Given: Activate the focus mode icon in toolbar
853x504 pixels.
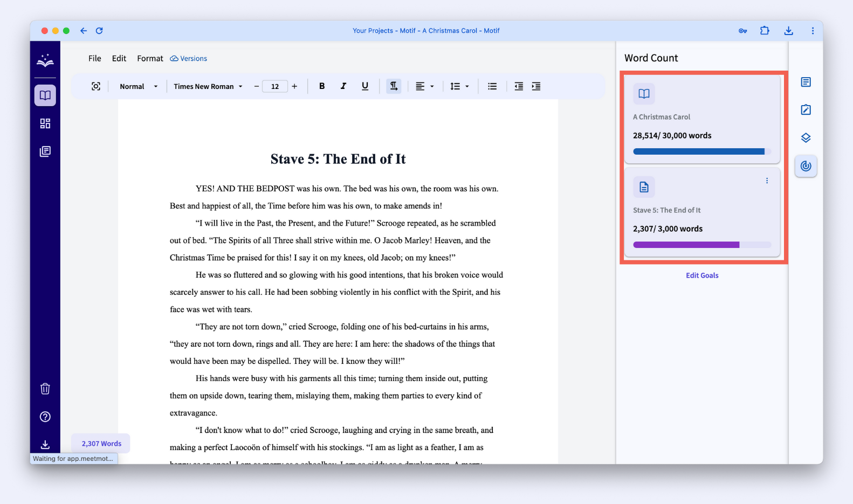Looking at the screenshot, I should [x=96, y=86].
